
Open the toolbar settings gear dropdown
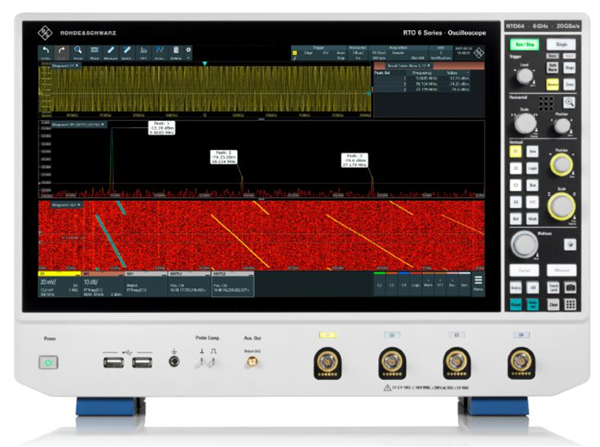coord(189,50)
